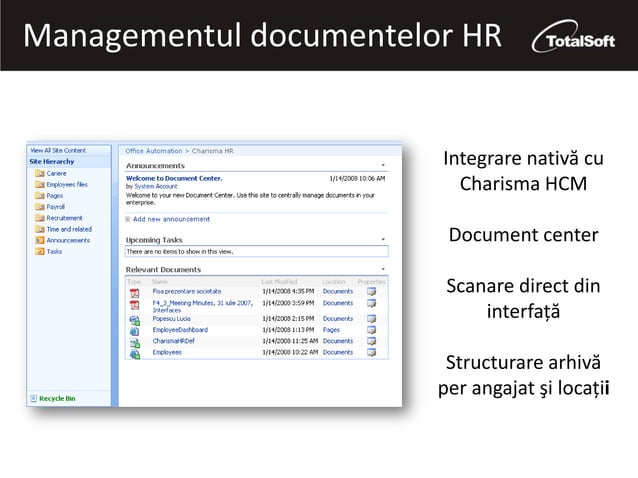Click file icon next to EmployeeDashboard

(x=134, y=330)
